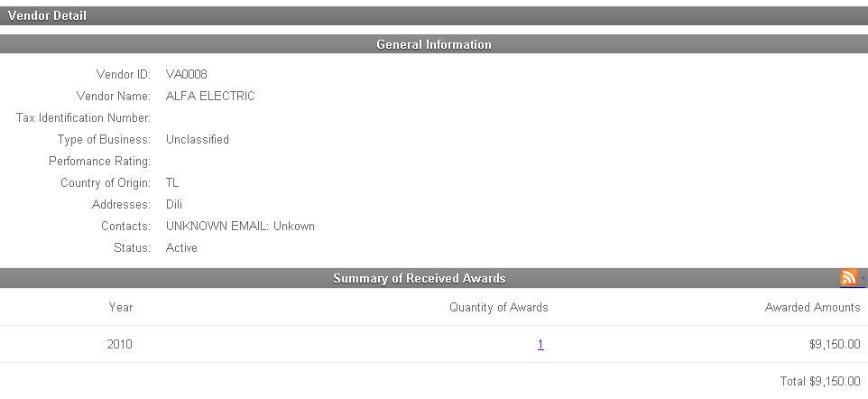Click the Dili address value

(174, 205)
